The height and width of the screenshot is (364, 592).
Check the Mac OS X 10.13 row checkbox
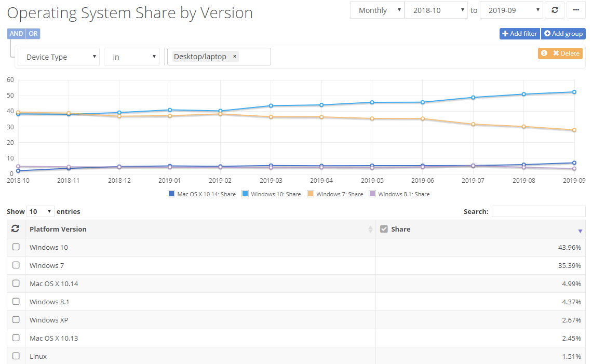tap(16, 338)
